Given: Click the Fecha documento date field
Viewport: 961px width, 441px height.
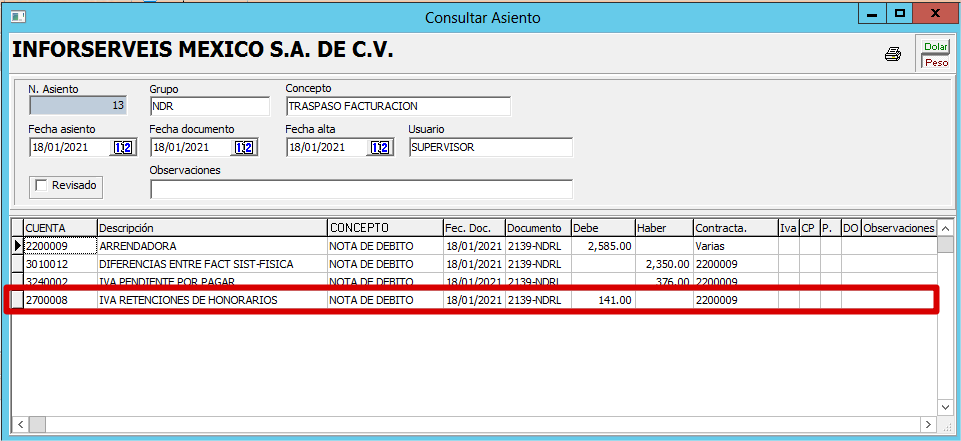Looking at the screenshot, I should [191, 148].
